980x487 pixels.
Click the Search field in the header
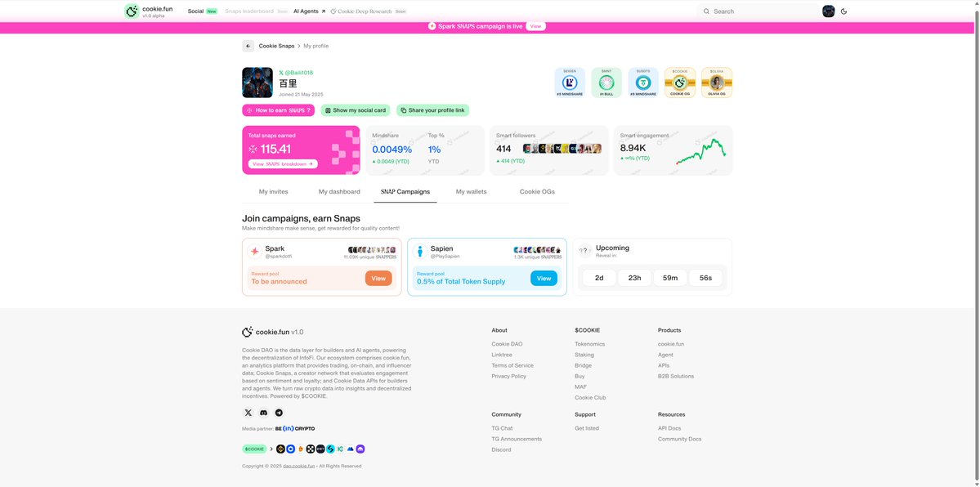(x=758, y=11)
